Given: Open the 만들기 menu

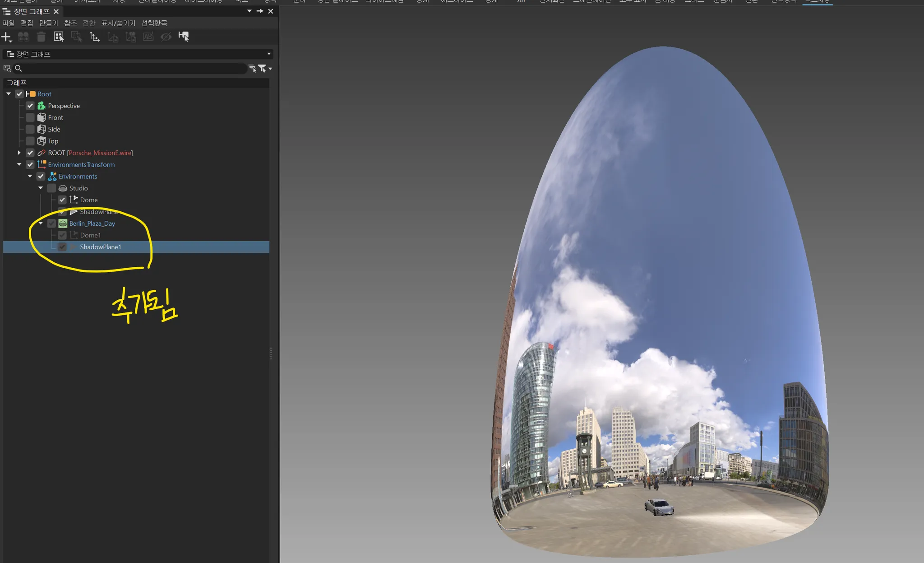Looking at the screenshot, I should (x=48, y=23).
